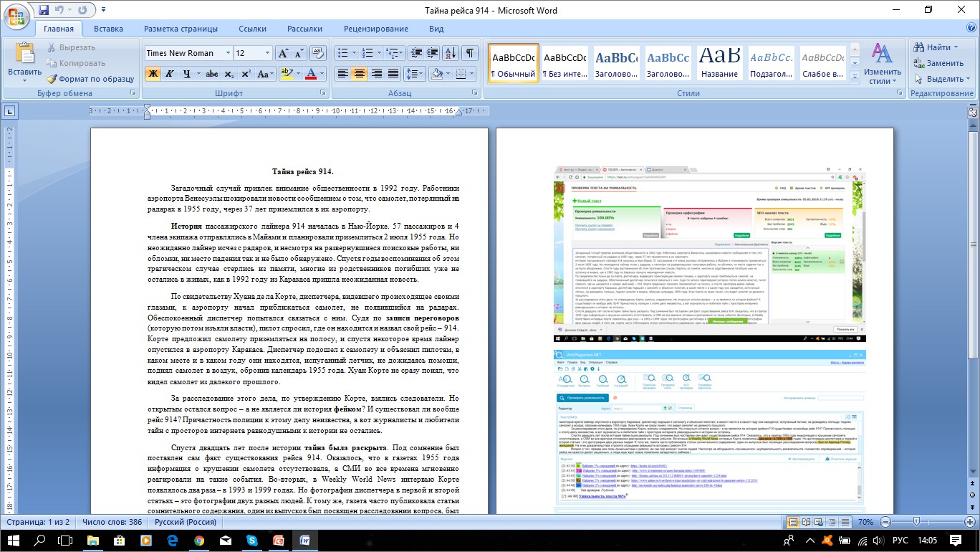This screenshot has width=980, height=552.
Task: Open the font name dropdown (Times New Roman)
Action: point(228,54)
